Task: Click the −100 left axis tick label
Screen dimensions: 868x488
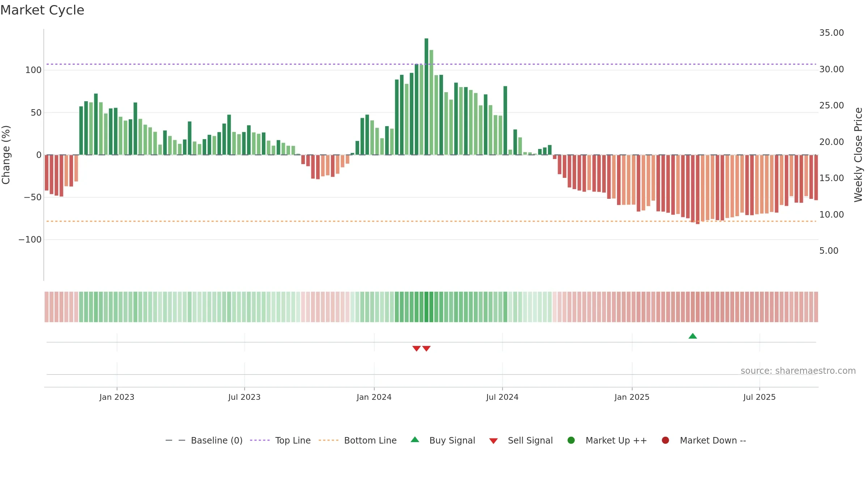Action: point(30,240)
